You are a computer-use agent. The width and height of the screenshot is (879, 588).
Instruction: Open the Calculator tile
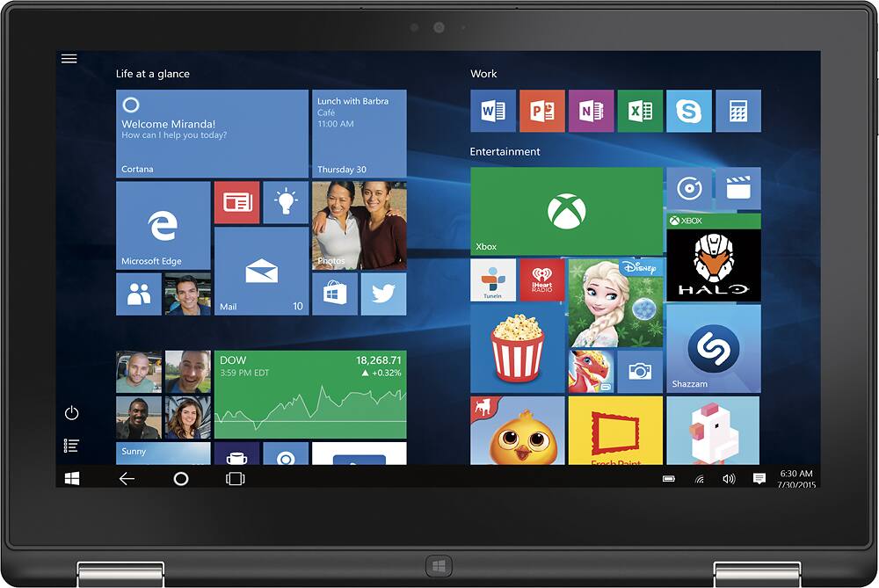[x=738, y=111]
